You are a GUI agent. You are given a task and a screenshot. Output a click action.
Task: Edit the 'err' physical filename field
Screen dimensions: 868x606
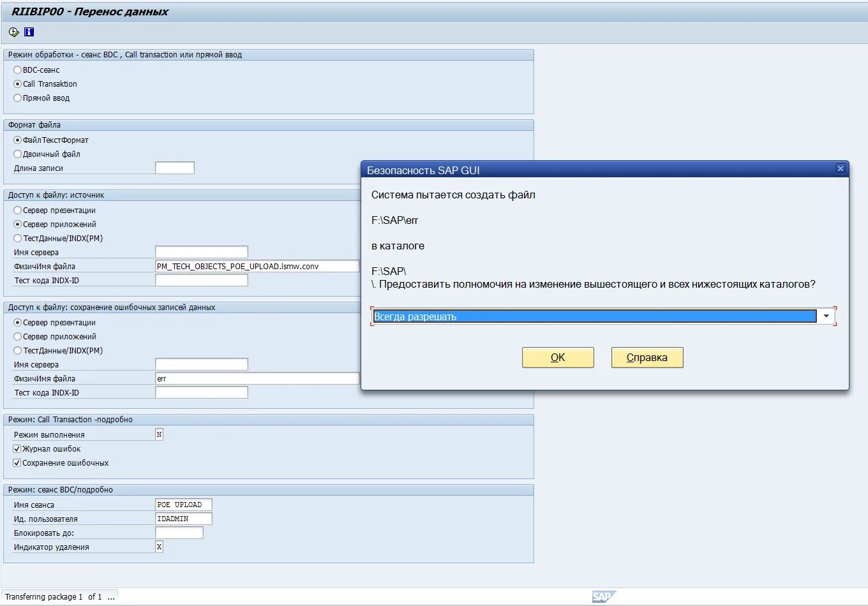(x=258, y=378)
